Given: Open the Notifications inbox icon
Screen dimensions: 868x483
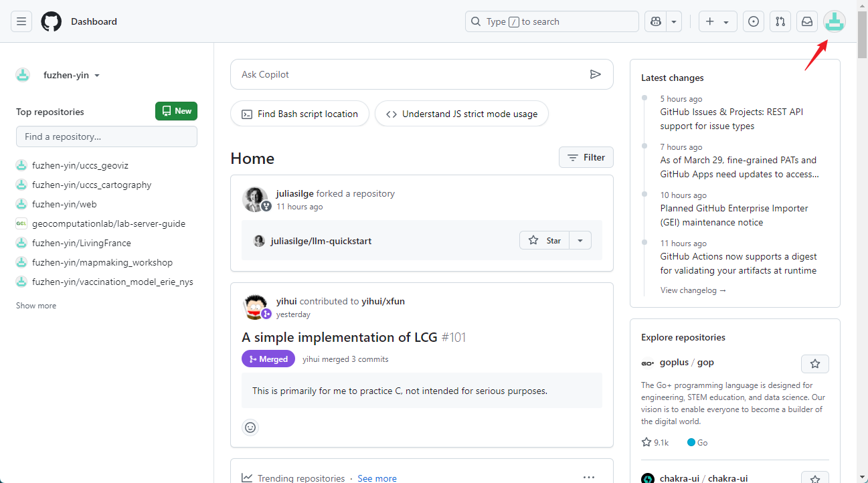Looking at the screenshot, I should [x=807, y=21].
